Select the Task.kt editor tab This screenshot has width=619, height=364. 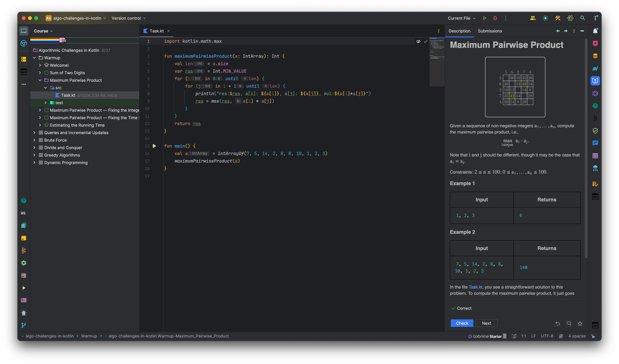156,31
